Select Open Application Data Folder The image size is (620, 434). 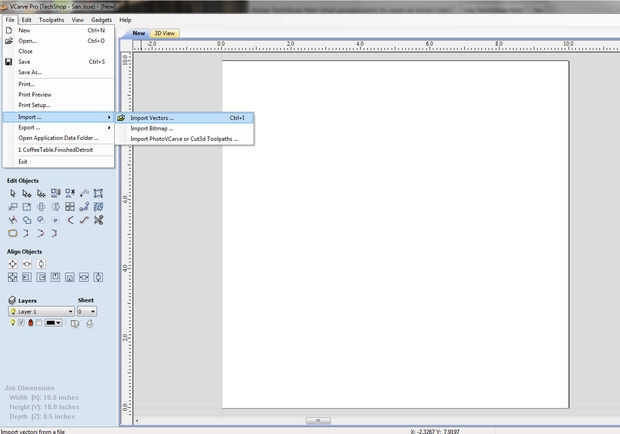59,138
